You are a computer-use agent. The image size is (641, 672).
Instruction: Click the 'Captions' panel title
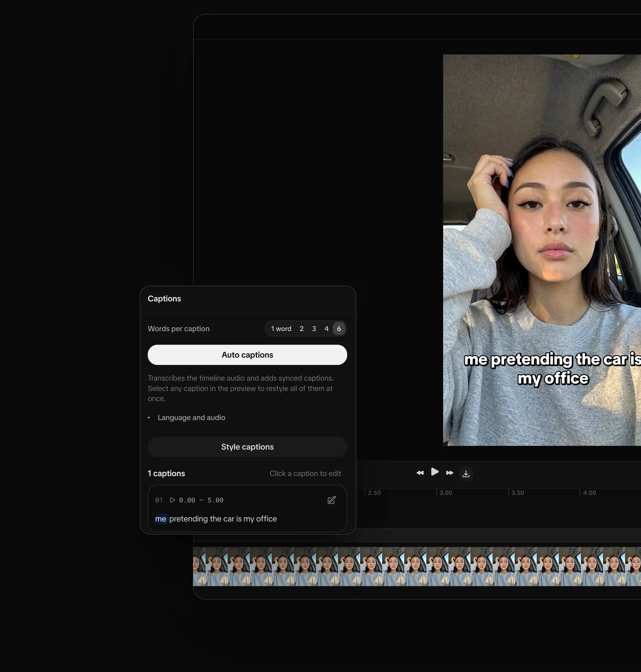pos(164,299)
